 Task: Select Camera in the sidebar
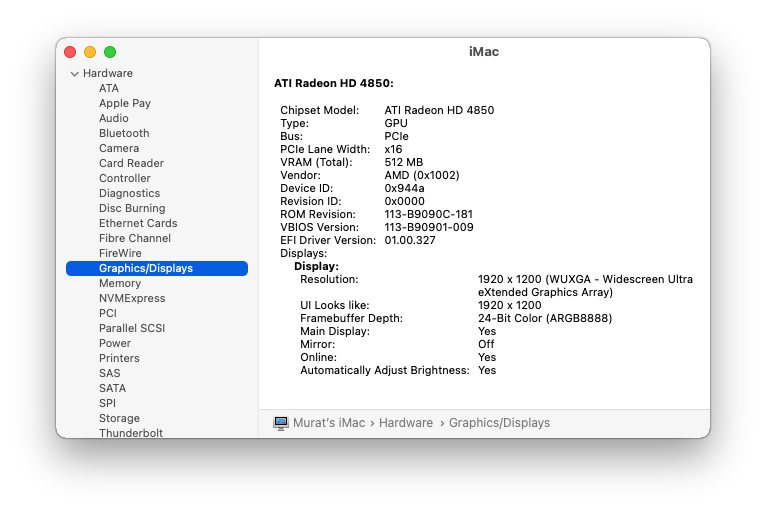click(119, 148)
